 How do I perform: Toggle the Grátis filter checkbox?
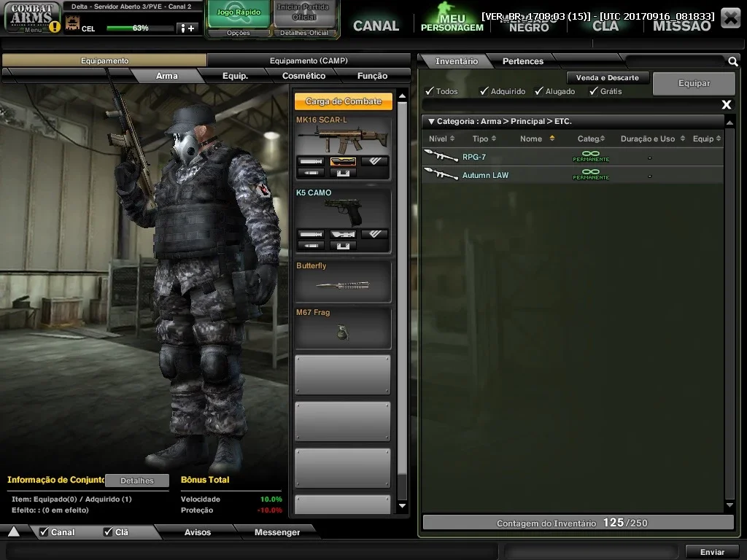click(x=594, y=91)
